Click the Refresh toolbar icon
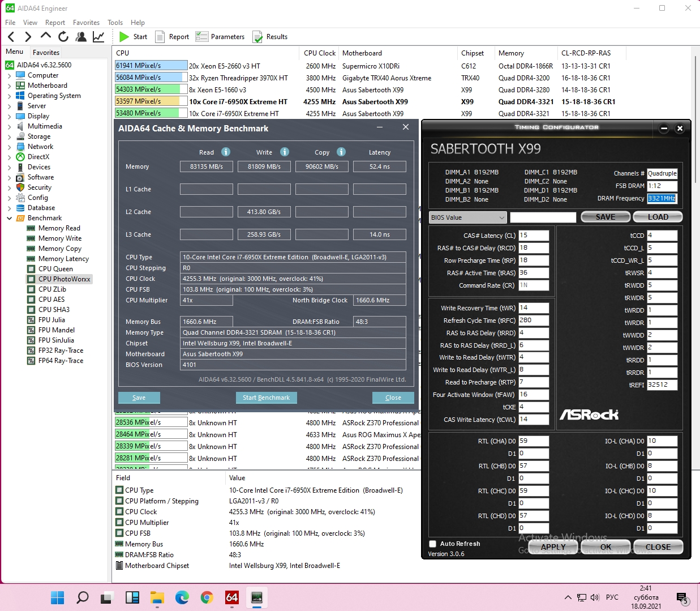This screenshot has height=611, width=700. pyautogui.click(x=63, y=37)
